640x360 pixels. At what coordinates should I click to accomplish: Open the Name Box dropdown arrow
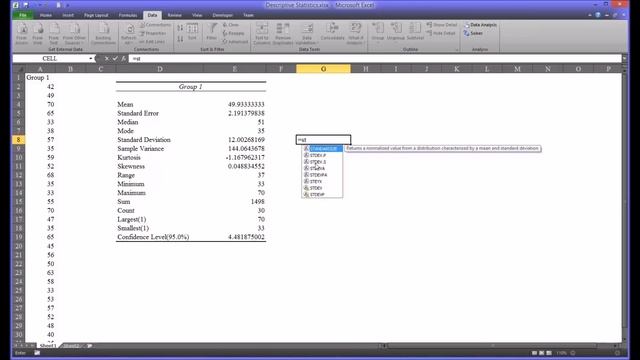point(91,59)
